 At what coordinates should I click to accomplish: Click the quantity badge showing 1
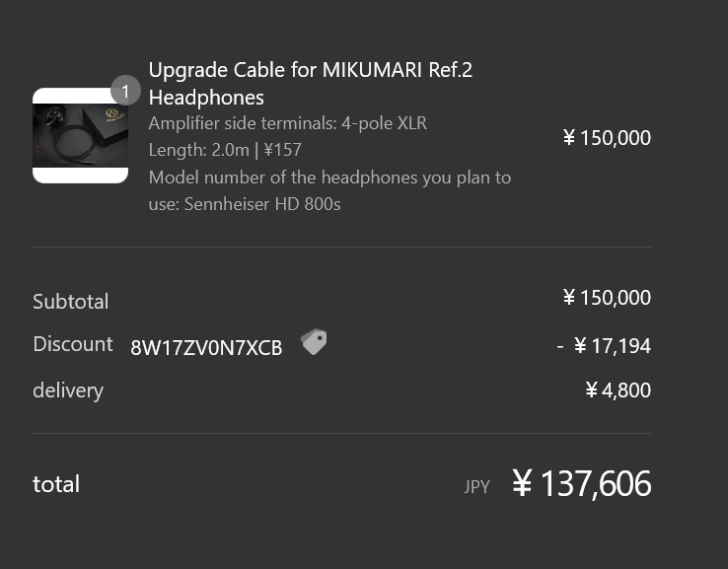tap(125, 91)
